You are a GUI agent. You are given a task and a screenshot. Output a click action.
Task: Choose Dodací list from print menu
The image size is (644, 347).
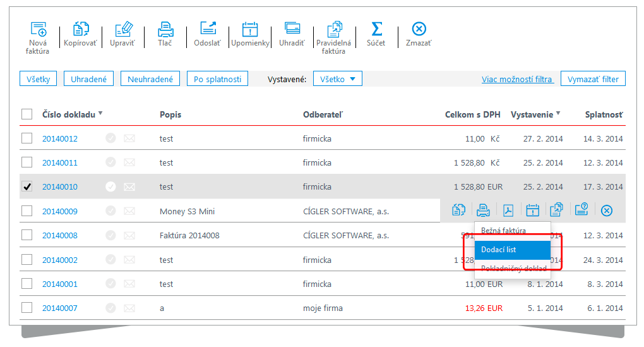pos(513,250)
